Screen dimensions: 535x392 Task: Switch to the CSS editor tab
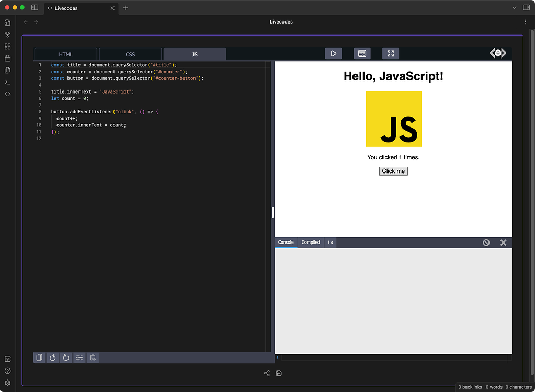(130, 54)
